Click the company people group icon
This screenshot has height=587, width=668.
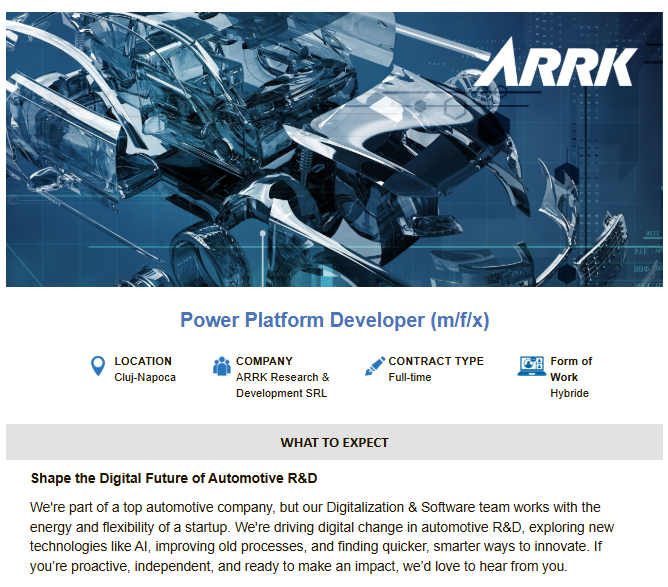click(x=221, y=367)
